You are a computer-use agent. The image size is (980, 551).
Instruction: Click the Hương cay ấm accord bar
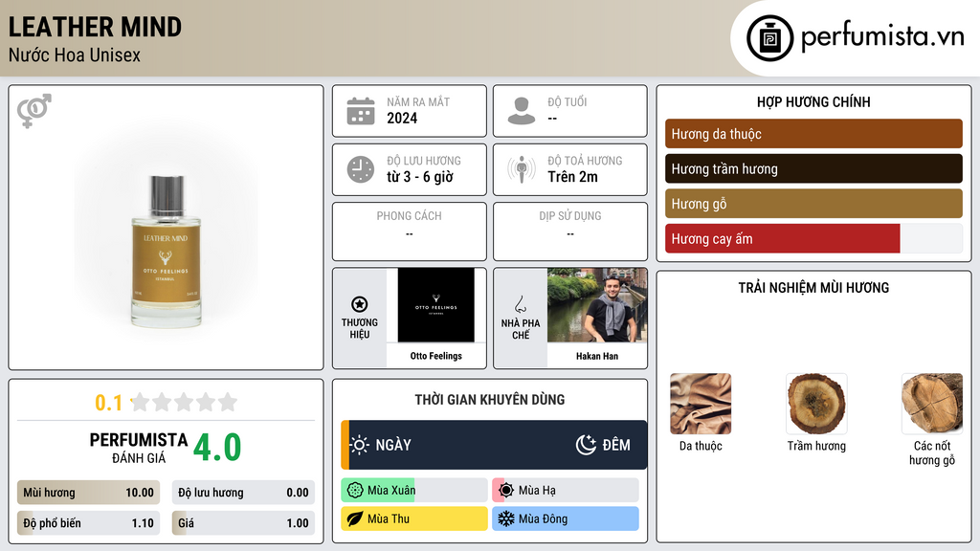(x=813, y=238)
